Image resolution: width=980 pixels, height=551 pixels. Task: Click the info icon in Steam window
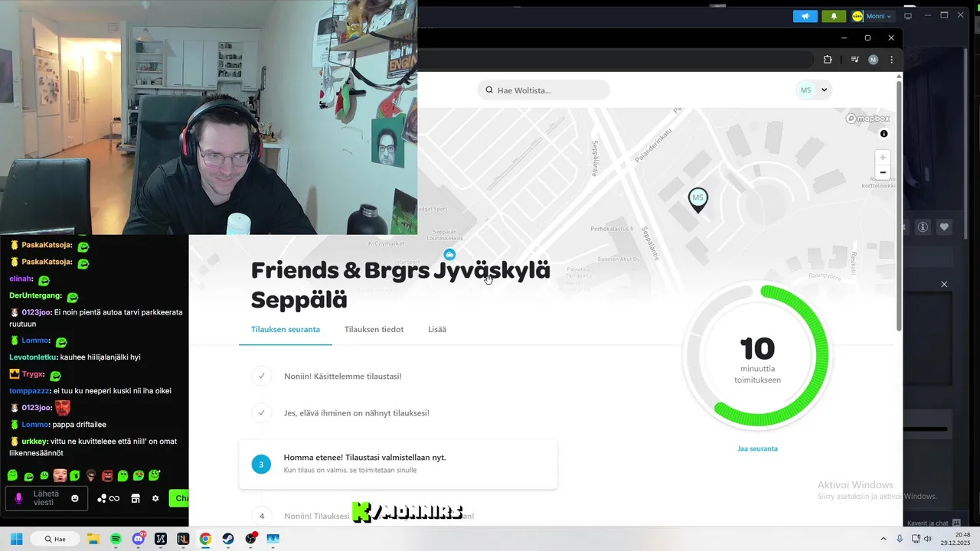pyautogui.click(x=923, y=227)
